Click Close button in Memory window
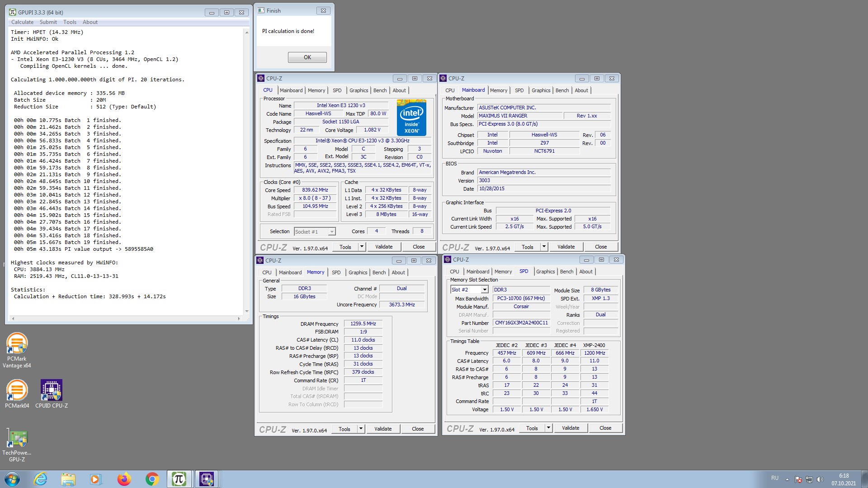Image resolution: width=868 pixels, height=488 pixels. [x=418, y=429]
